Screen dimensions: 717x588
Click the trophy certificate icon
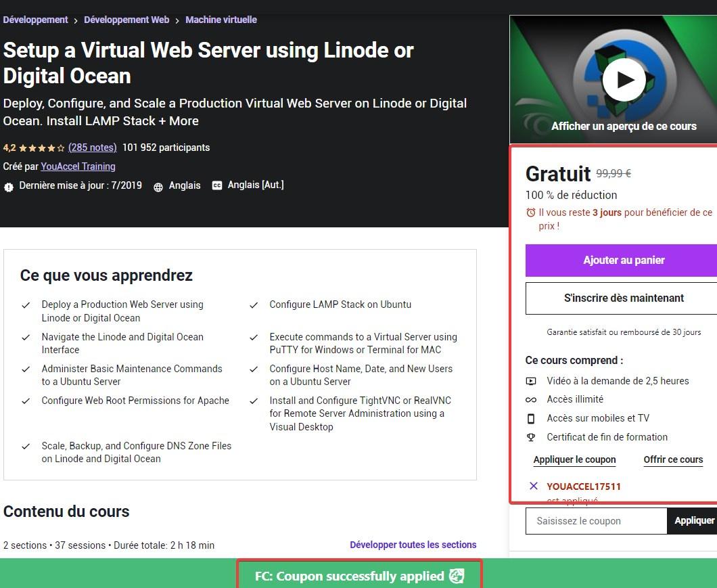[x=531, y=437]
